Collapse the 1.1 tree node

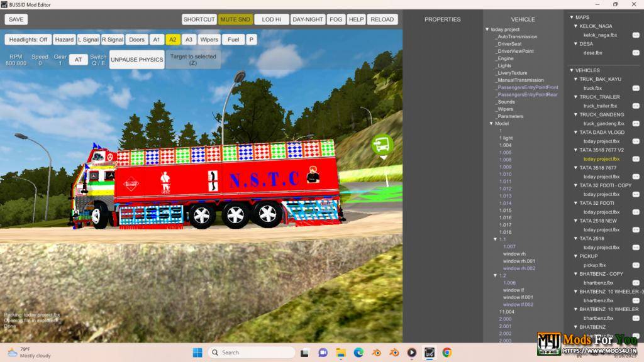(496, 239)
